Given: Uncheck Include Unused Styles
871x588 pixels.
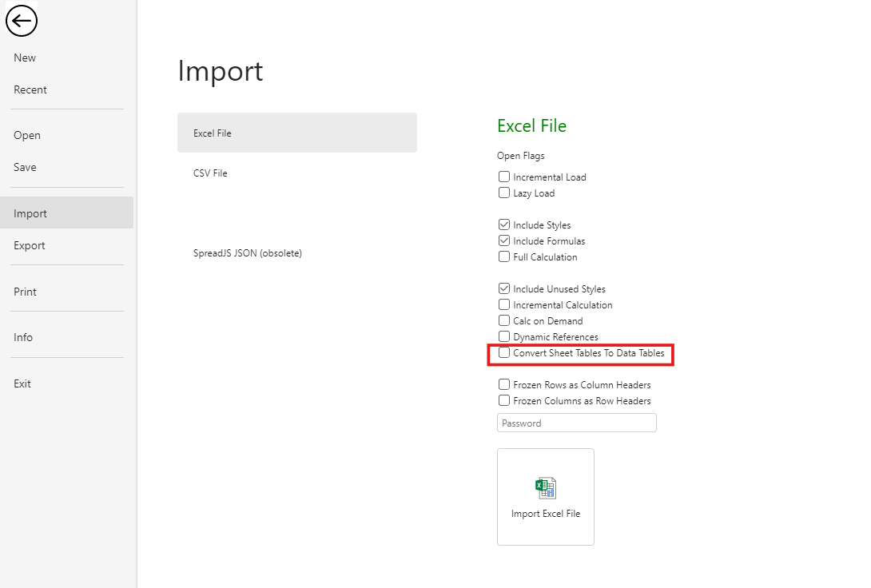Looking at the screenshot, I should click(x=504, y=288).
